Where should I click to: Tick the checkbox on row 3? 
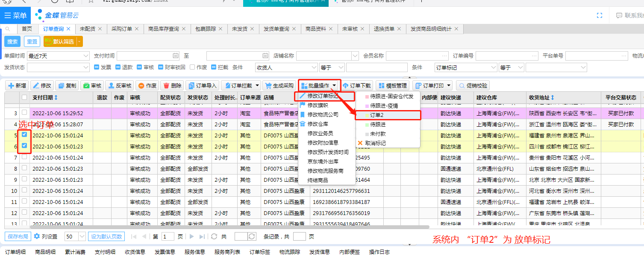coord(24,113)
